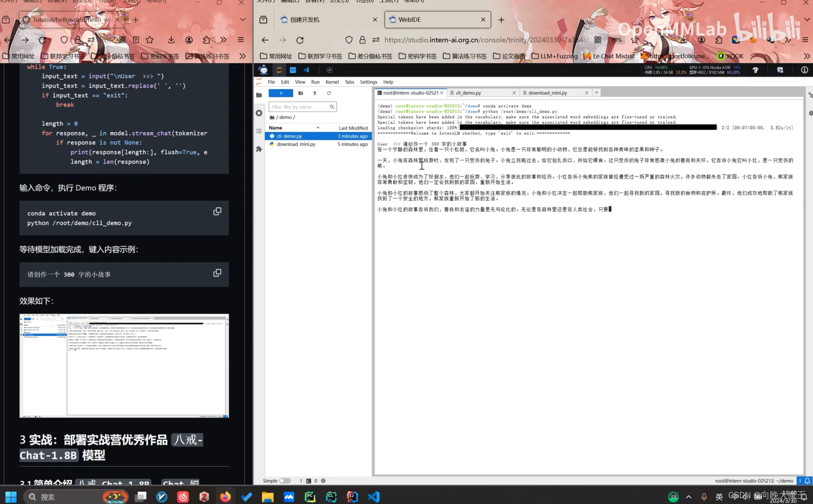
Task: Copy the conda activate demo command block
Action: [x=217, y=211]
